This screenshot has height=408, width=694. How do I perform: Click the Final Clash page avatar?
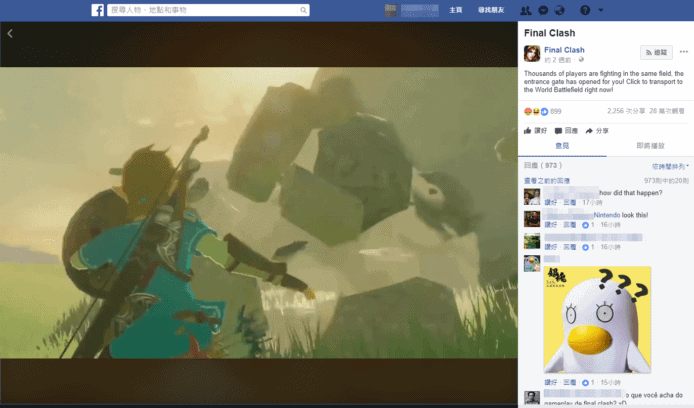pos(532,53)
